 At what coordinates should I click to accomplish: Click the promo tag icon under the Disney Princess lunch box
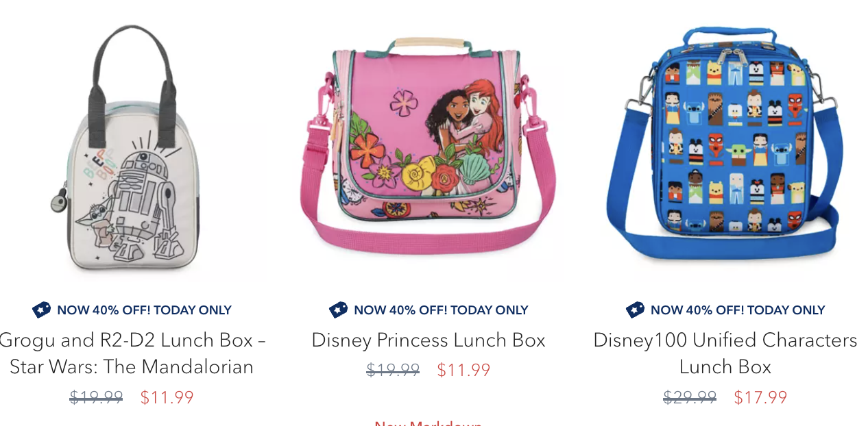[338, 310]
